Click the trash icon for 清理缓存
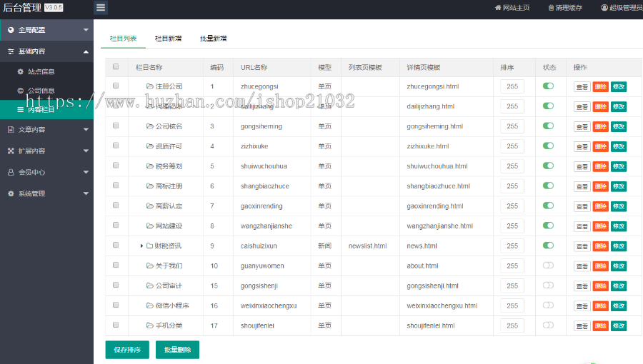The height and width of the screenshot is (364, 643). coord(551,8)
